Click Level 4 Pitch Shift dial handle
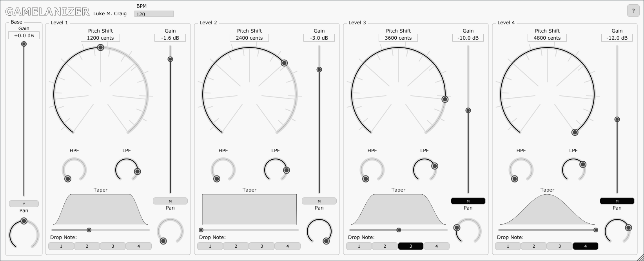Viewport: 644px width, 261px height. (575, 132)
